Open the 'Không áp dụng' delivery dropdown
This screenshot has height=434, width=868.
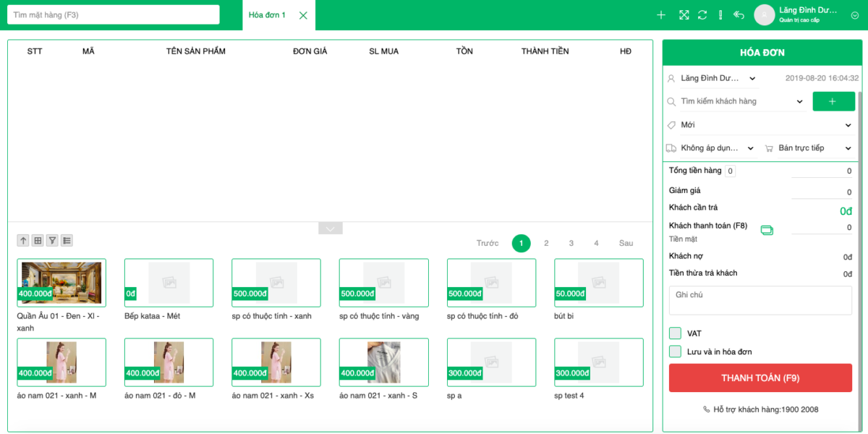[710, 148]
